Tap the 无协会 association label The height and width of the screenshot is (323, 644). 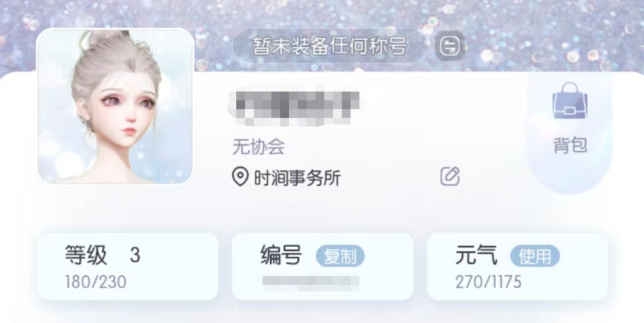(x=258, y=146)
